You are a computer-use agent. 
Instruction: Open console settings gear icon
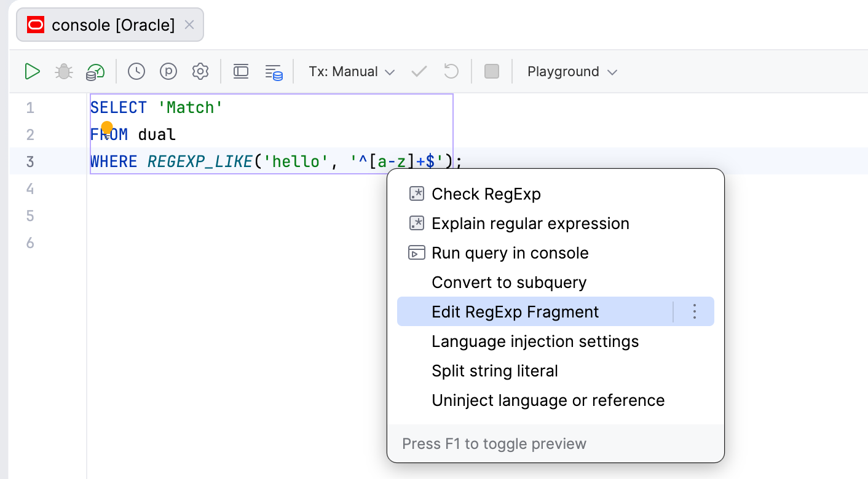point(200,72)
